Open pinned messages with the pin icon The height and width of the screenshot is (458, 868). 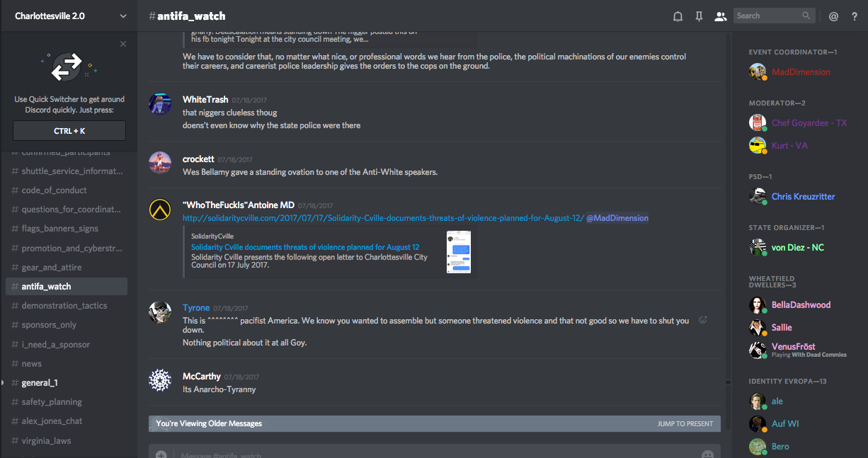click(699, 16)
